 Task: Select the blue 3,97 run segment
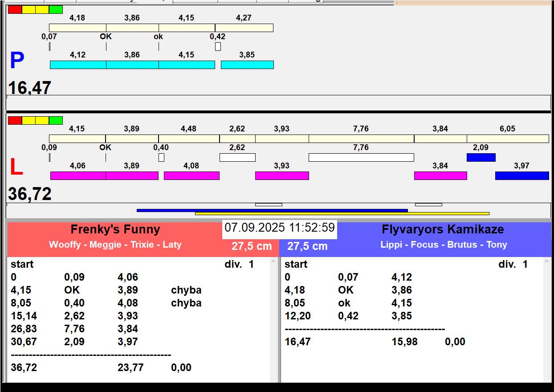coord(521,176)
